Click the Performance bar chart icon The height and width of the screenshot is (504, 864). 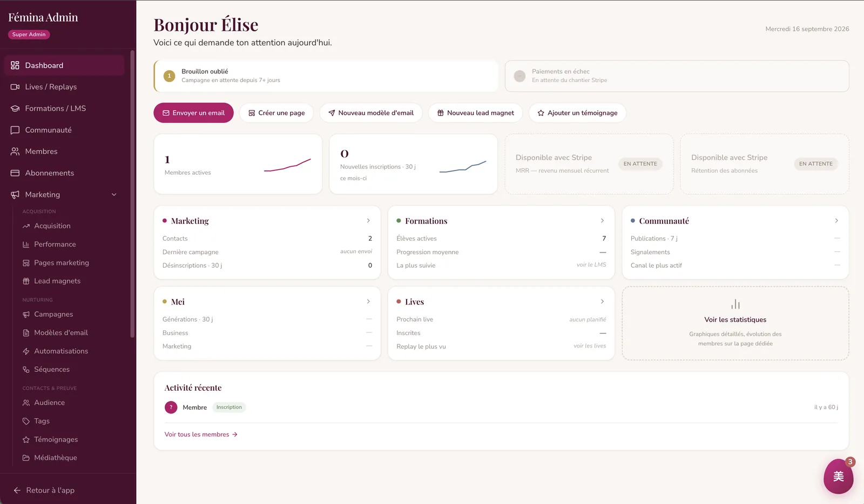click(x=26, y=244)
